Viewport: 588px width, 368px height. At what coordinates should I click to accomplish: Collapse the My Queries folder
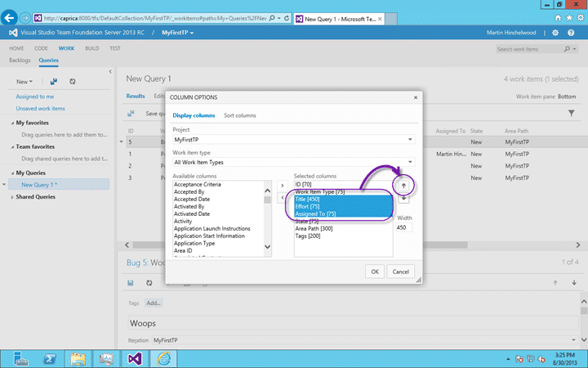12,173
